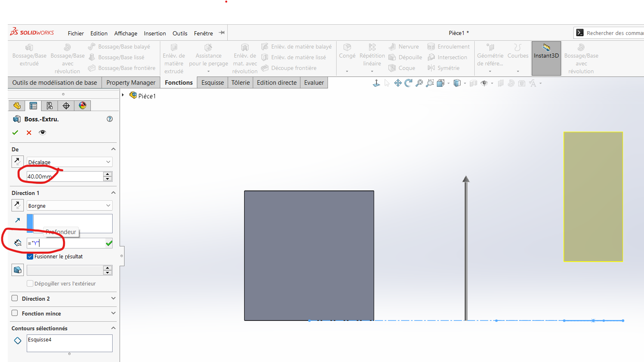Image resolution: width=644 pixels, height=362 pixels.
Task: Enable the Fonction mince checkbox
Action: click(x=15, y=313)
